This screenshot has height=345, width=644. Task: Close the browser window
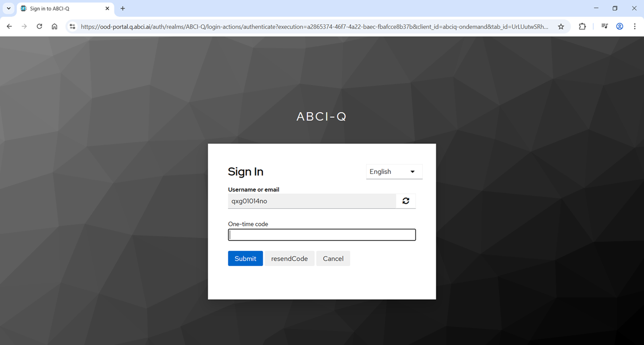coord(634,8)
